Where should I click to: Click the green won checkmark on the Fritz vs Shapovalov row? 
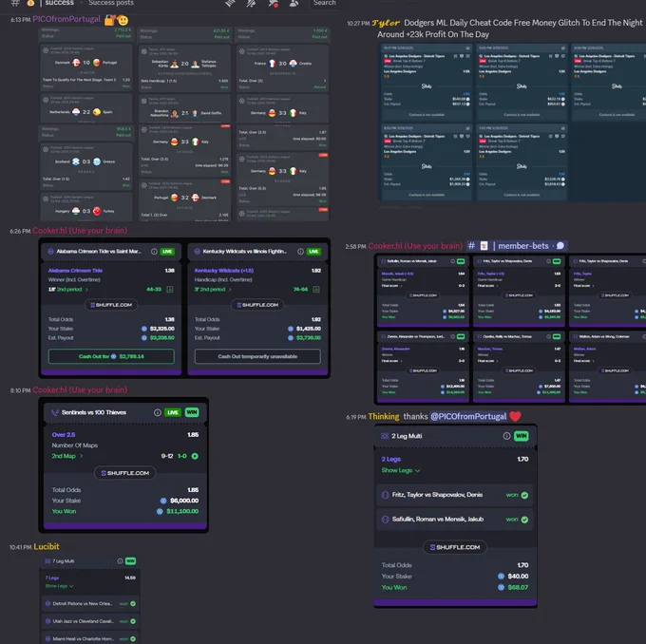coord(524,495)
